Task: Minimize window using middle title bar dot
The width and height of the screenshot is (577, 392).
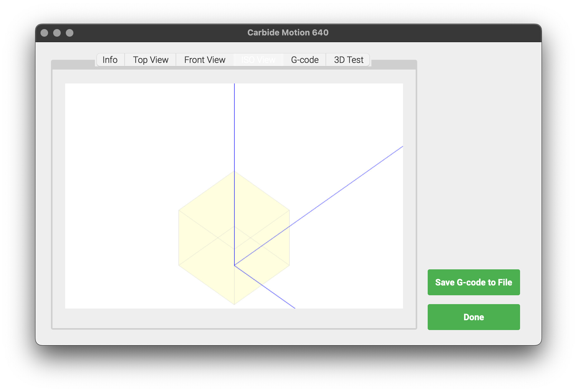Action: [x=57, y=33]
